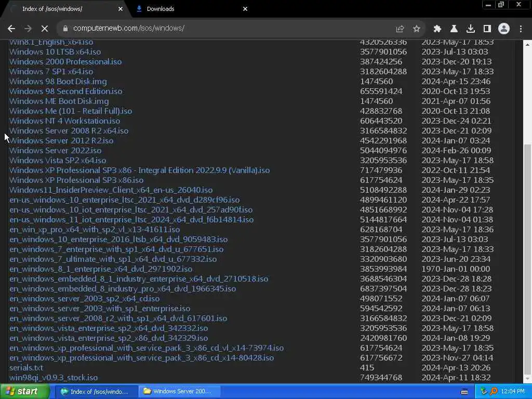Viewport: 532px width, 399px height.
Task: Open xp_professional sp3 x14-73974.iso link
Action: pyautogui.click(x=147, y=348)
